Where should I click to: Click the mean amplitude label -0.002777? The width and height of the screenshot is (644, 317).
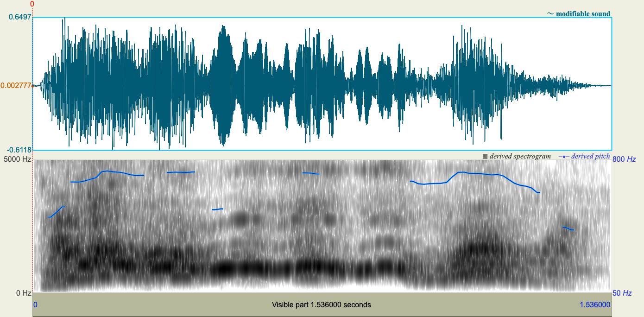click(14, 85)
